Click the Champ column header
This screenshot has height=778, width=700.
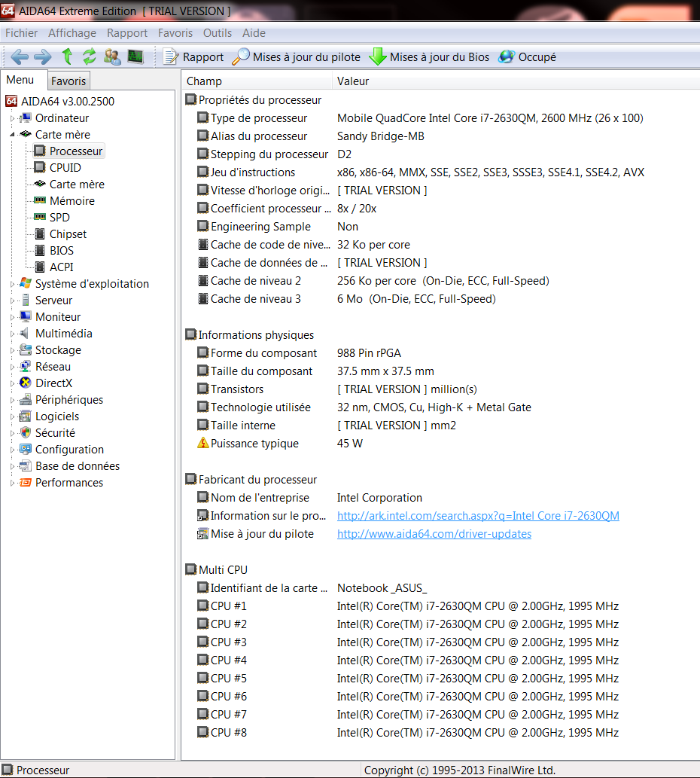(257, 81)
